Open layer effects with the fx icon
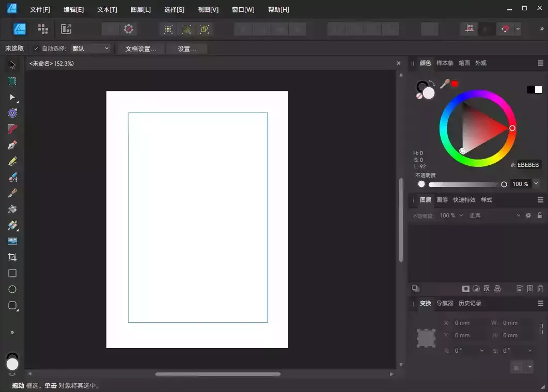This screenshot has width=548, height=392. click(486, 289)
